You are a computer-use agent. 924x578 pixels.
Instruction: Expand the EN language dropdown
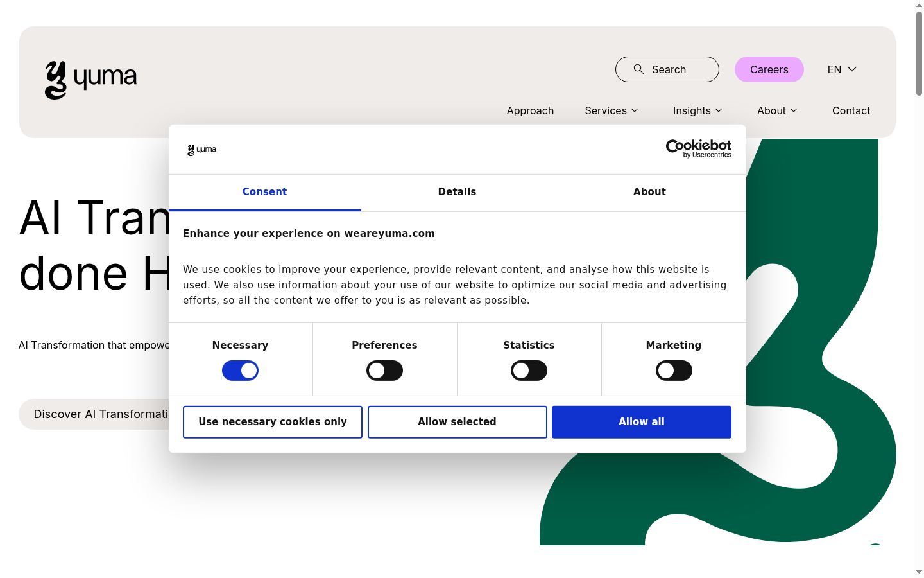(842, 69)
